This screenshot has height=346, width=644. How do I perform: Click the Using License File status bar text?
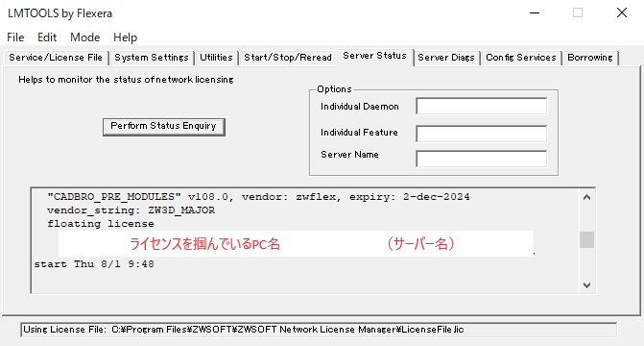tap(244, 330)
